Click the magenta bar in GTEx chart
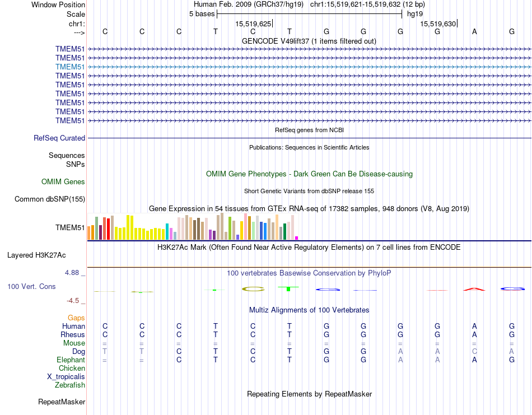This screenshot has width=532, height=415. (297, 238)
